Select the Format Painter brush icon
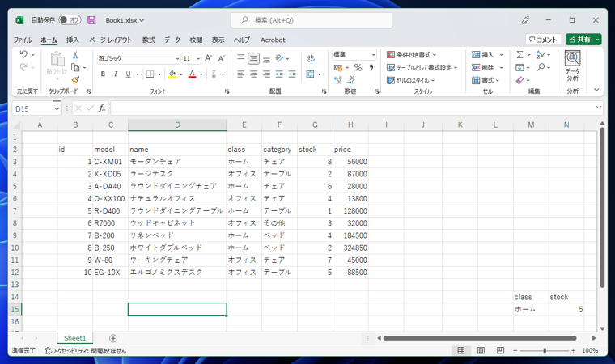 tap(75, 79)
